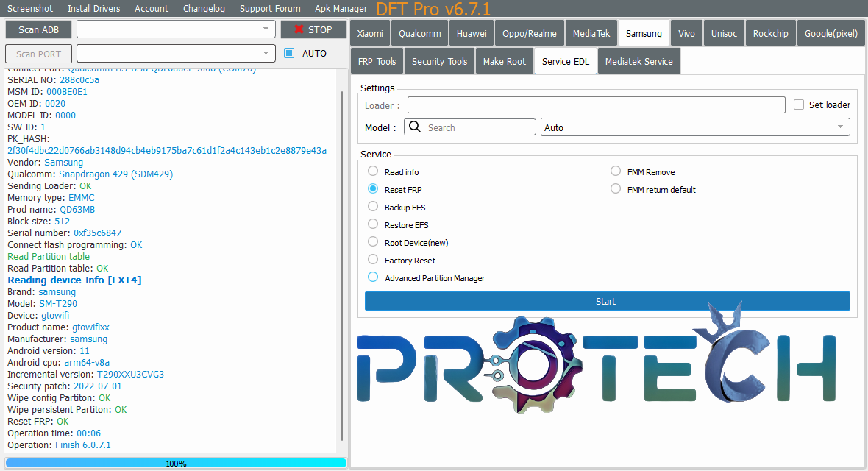This screenshot has height=471, width=868.
Task: Select FMM return default option
Action: tap(616, 189)
